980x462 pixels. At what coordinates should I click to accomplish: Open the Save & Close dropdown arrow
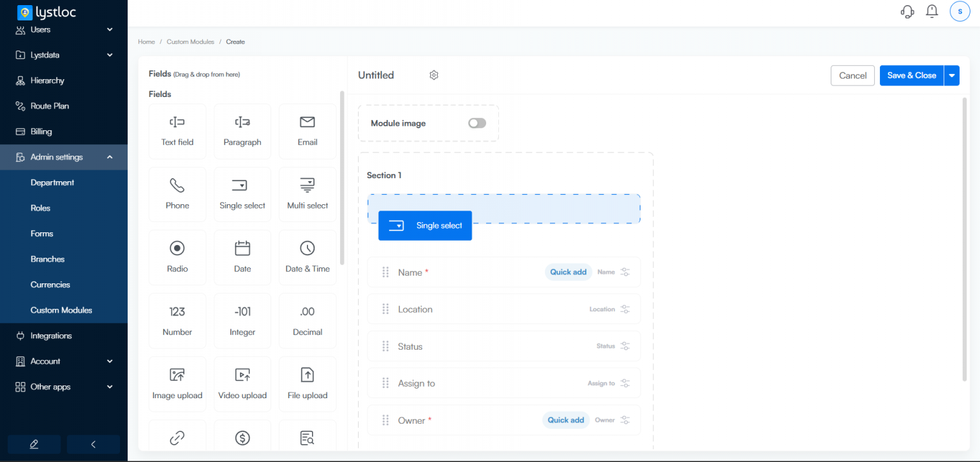tap(952, 75)
